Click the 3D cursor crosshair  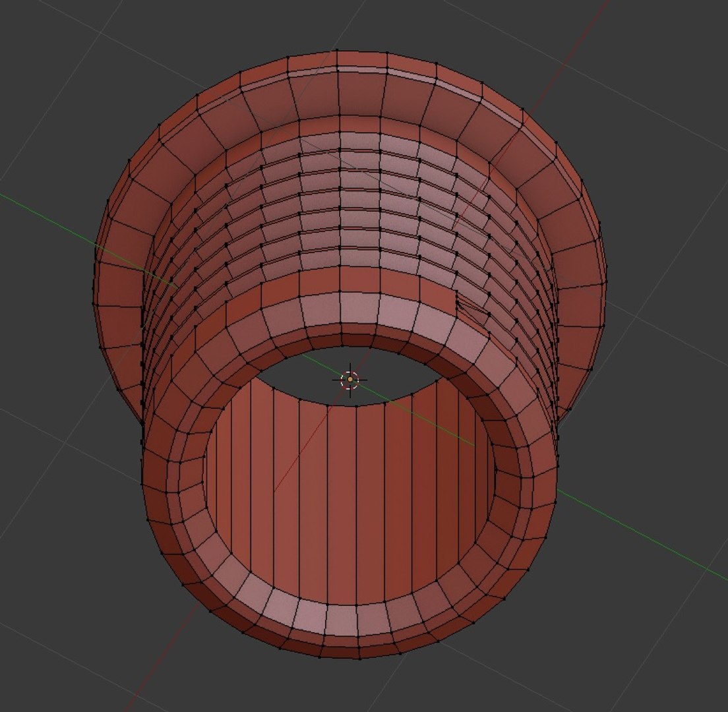[x=349, y=380]
